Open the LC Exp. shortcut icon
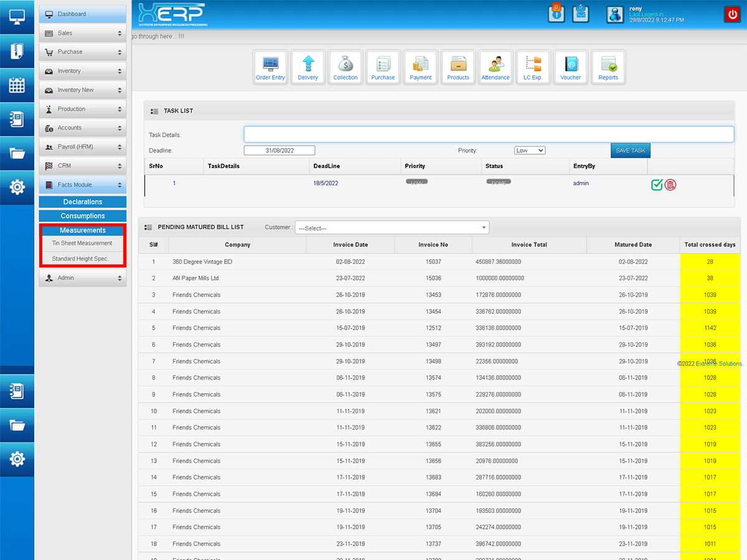Viewport: 747px width, 560px height. click(x=533, y=67)
